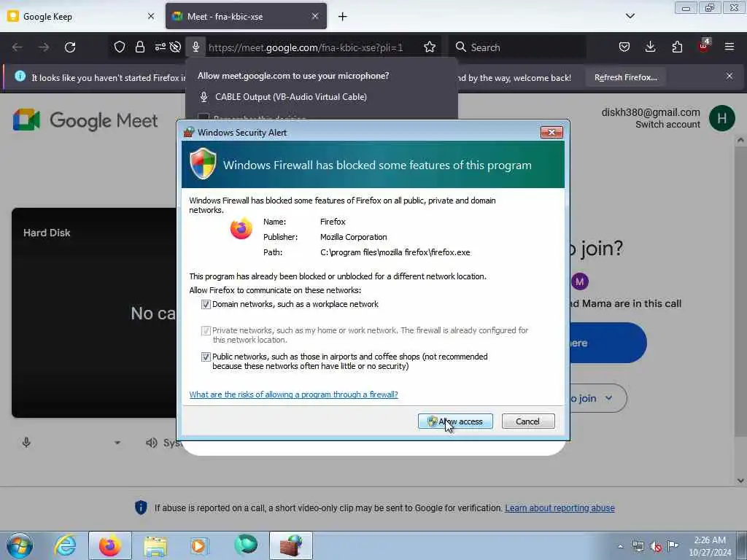Open the Pocket save icon
Viewport: 747px width, 560px height.
(624, 47)
